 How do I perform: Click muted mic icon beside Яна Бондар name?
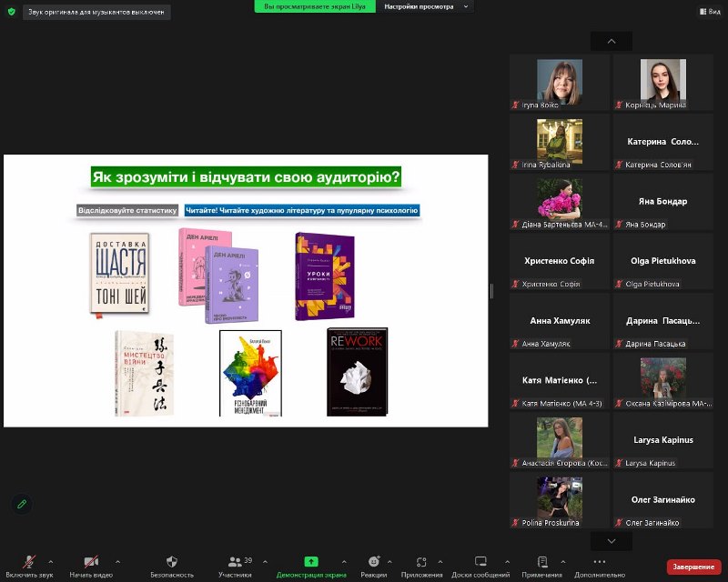tap(619, 225)
